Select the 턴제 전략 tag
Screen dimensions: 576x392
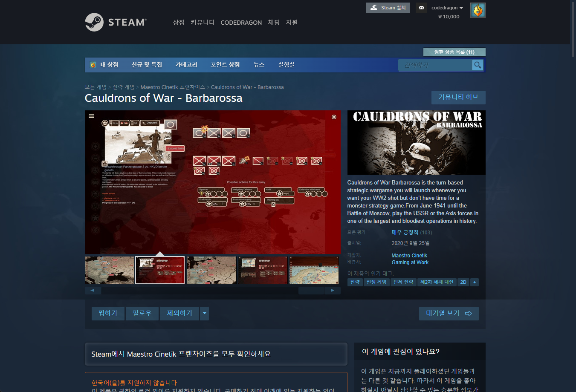coord(403,282)
